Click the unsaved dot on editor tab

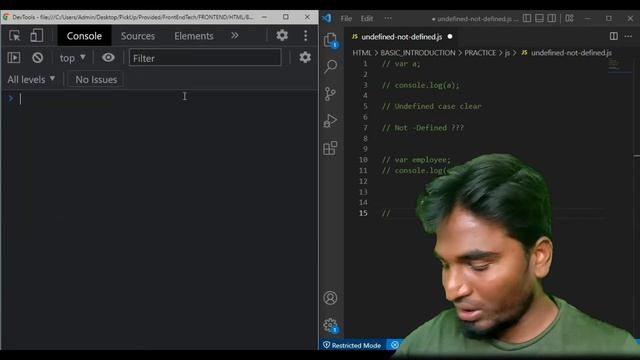[450, 37]
